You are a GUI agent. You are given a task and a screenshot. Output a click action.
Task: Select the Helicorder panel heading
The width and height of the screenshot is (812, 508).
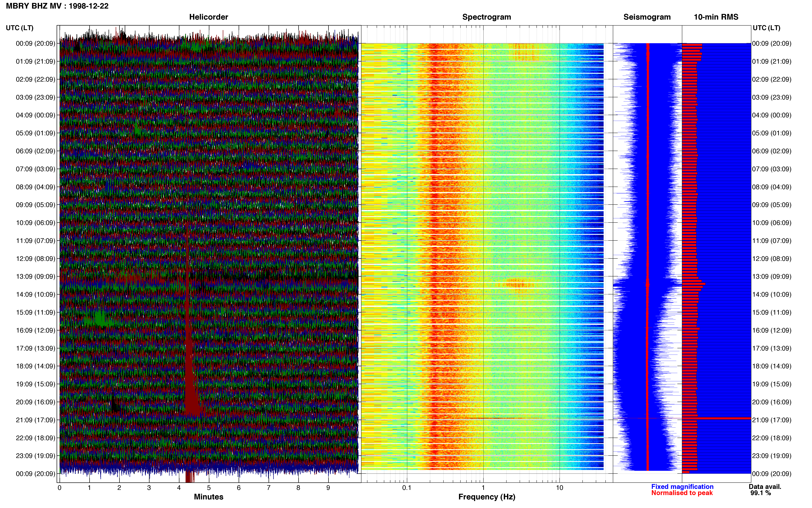click(209, 17)
